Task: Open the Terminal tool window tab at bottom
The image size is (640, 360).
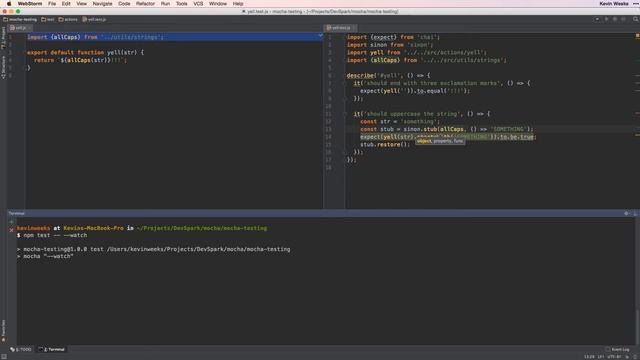Action: click(x=51, y=349)
